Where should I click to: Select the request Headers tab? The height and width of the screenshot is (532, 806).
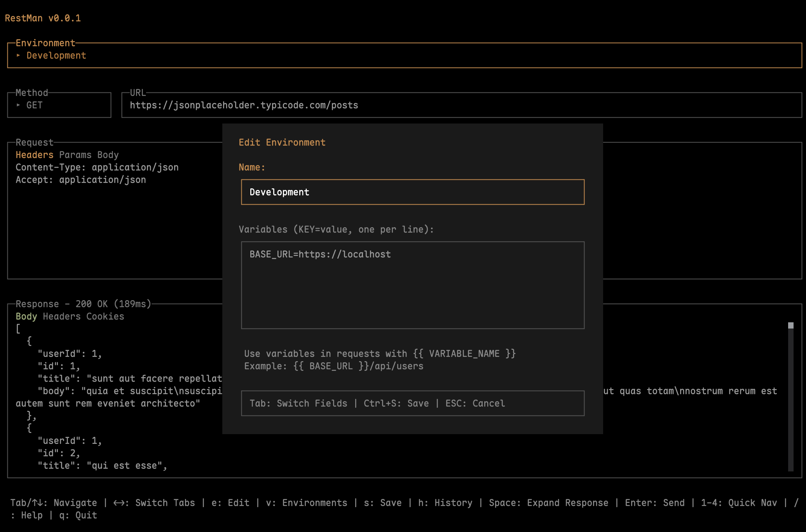34,155
